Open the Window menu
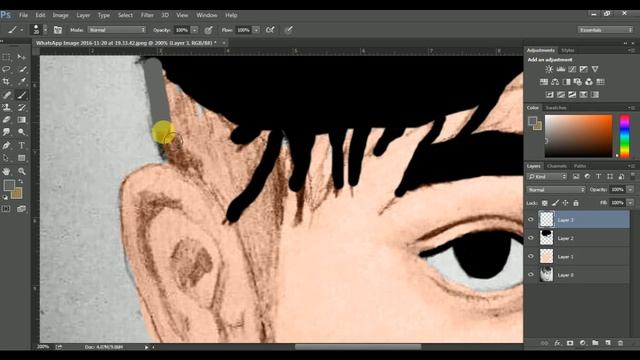Screen dimensions: 640x360 pos(207,15)
